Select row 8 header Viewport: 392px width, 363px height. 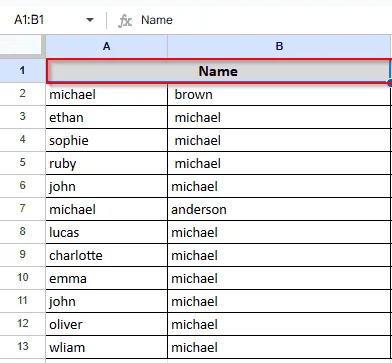(x=22, y=232)
